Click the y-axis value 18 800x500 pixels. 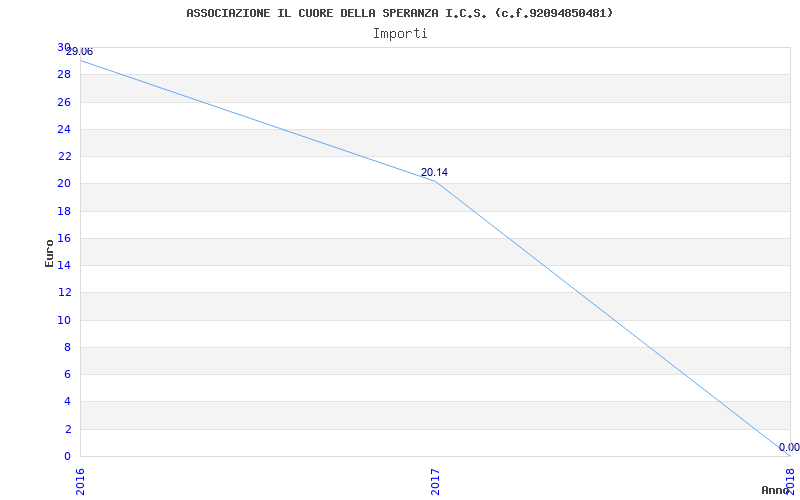pyautogui.click(x=65, y=211)
